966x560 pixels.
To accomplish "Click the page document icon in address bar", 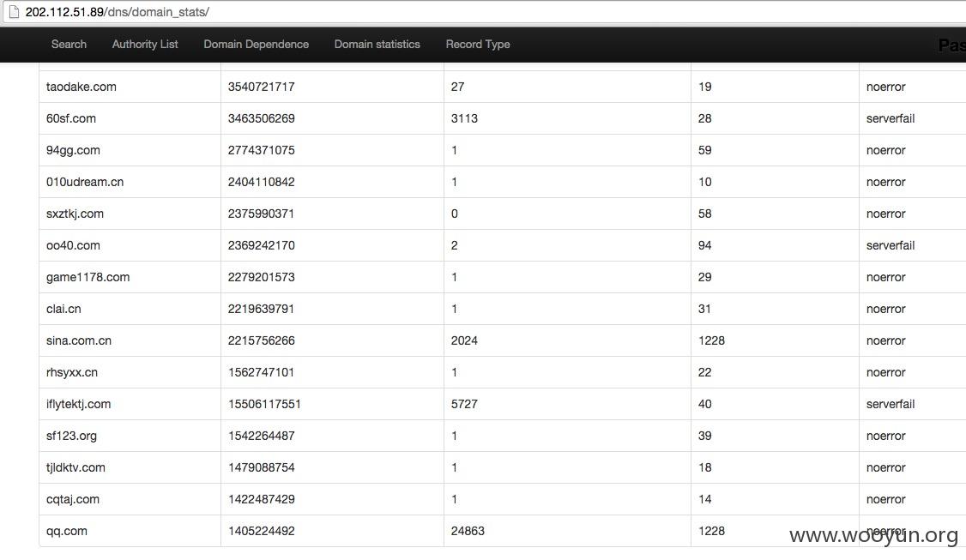I will pyautogui.click(x=14, y=12).
